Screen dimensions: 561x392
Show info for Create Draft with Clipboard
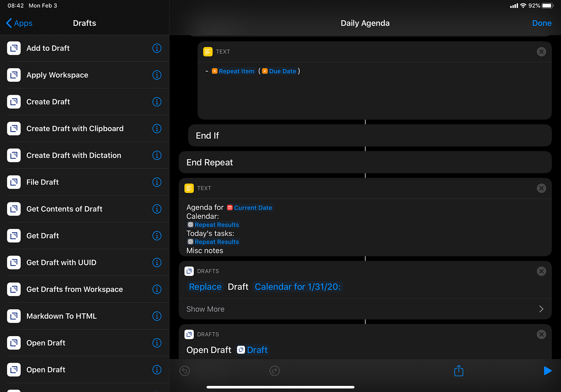click(x=157, y=128)
